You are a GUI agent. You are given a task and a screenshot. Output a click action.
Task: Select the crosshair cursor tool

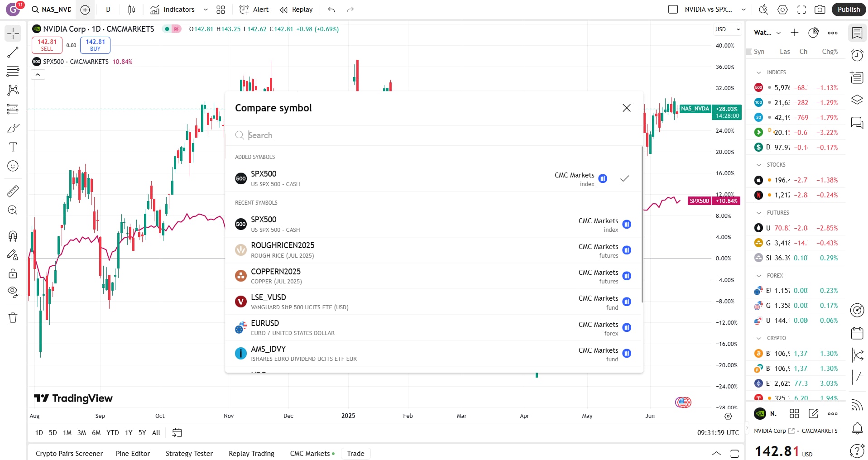pos(13,34)
